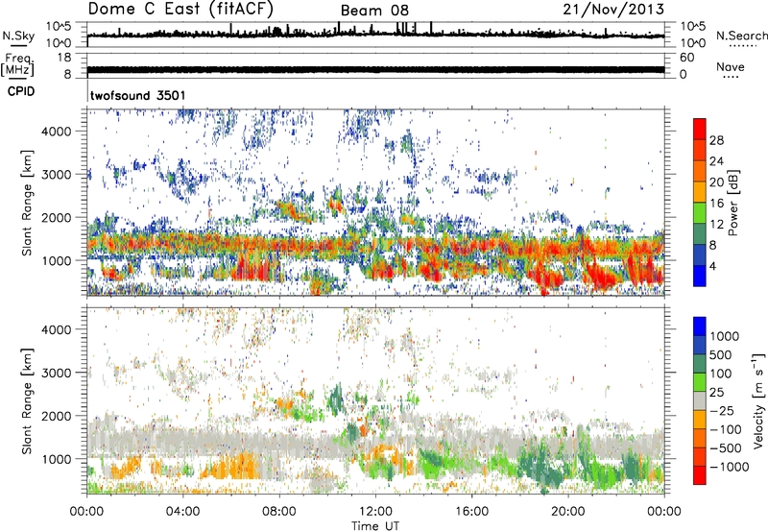Click the gray segment of Velocity colorbar
Image resolution: width=768 pixels, height=532 pixels.
point(700,400)
